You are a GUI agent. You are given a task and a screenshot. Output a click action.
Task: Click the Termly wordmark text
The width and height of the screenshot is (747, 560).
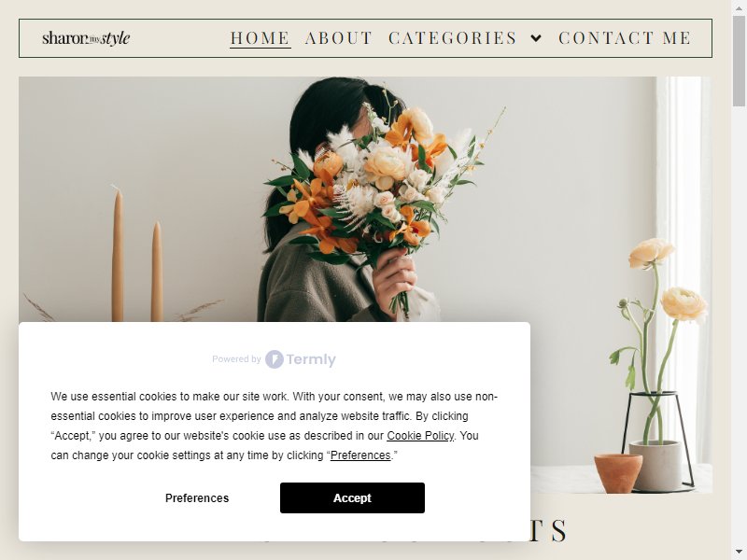pos(311,359)
